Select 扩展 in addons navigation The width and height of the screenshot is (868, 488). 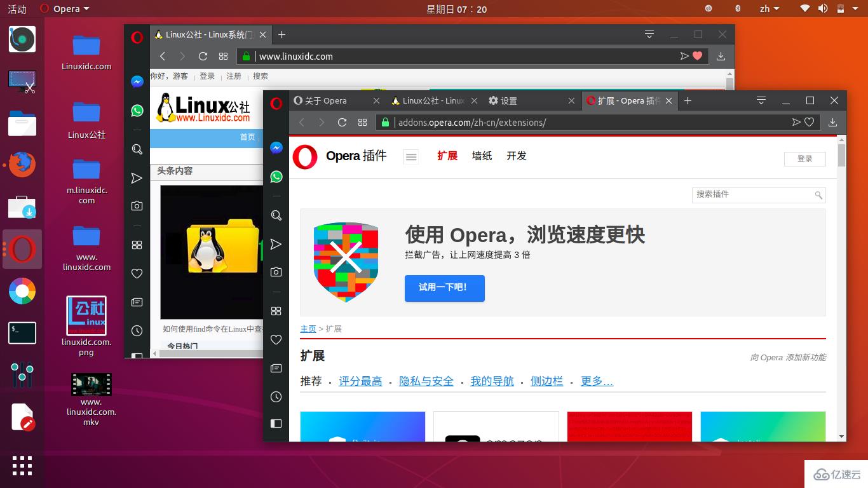click(x=447, y=156)
